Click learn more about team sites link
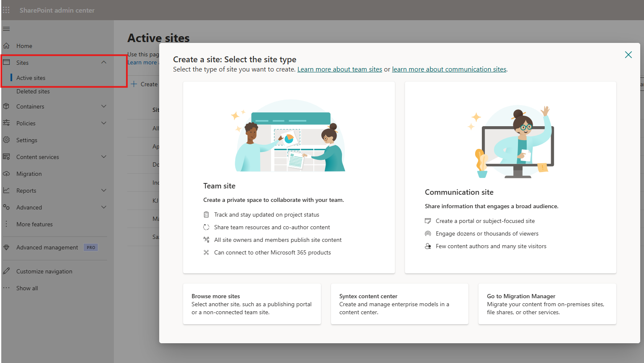 pos(339,69)
